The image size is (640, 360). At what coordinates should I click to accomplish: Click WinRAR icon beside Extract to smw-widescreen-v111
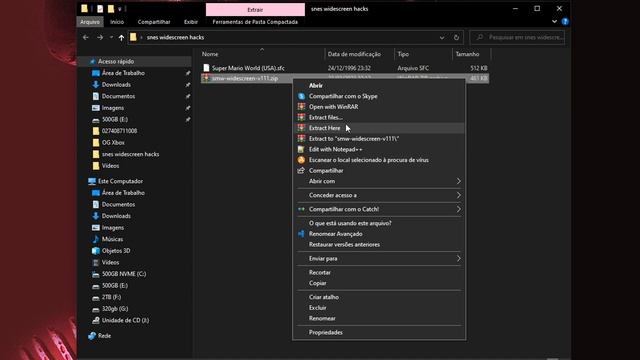(301, 139)
